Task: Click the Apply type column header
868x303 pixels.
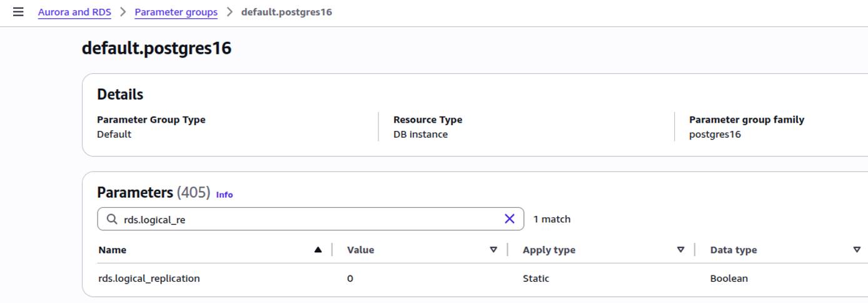Action: coord(549,250)
